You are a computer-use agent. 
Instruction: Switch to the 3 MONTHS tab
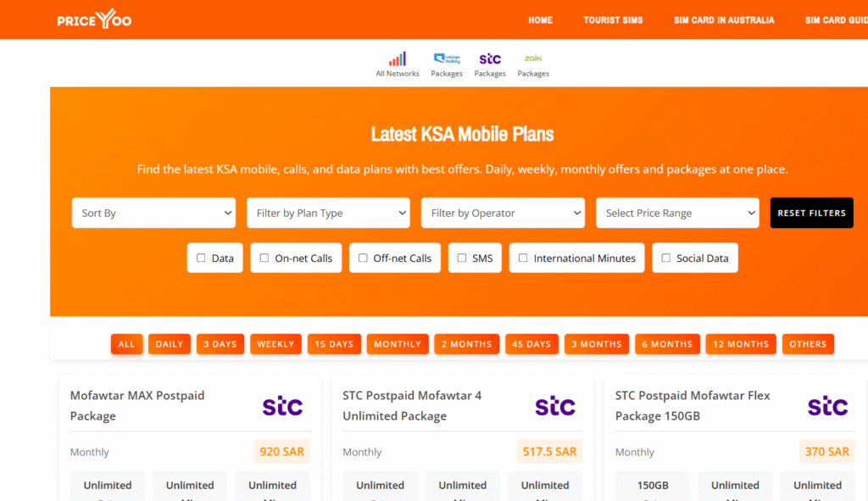tap(597, 344)
